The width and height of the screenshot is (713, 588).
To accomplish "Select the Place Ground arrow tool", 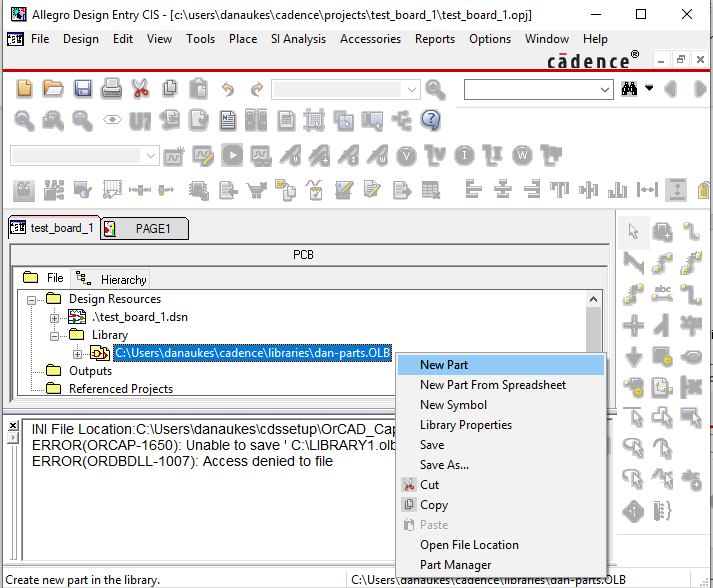I will point(633,357).
